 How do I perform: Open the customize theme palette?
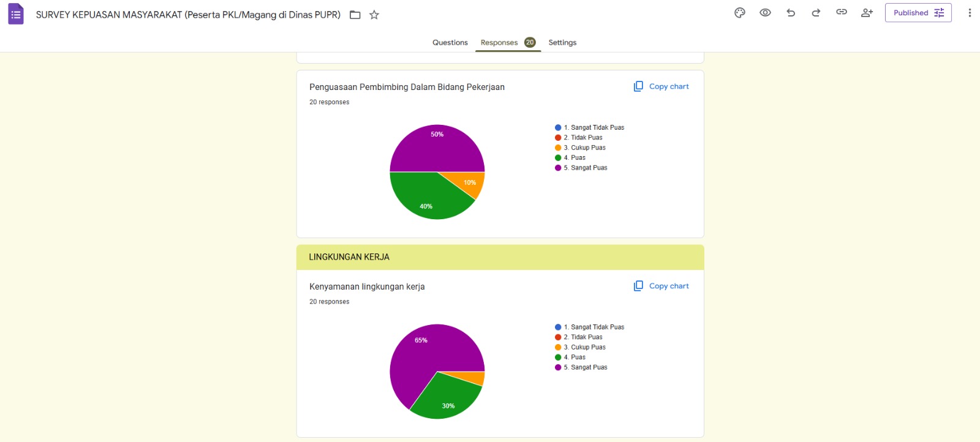coord(740,13)
